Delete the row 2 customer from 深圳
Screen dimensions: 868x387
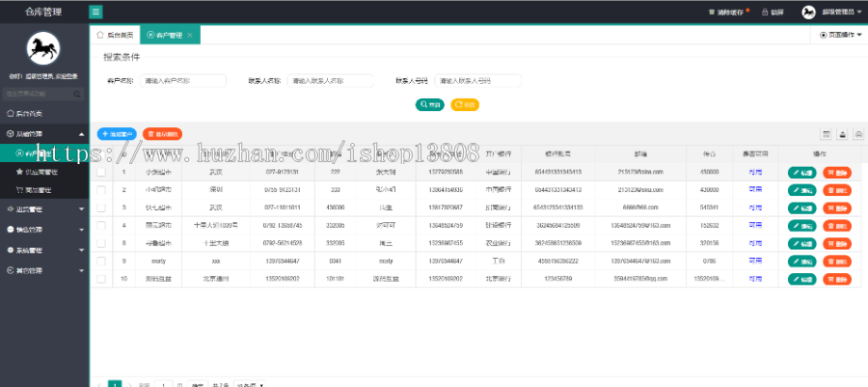coord(837,190)
